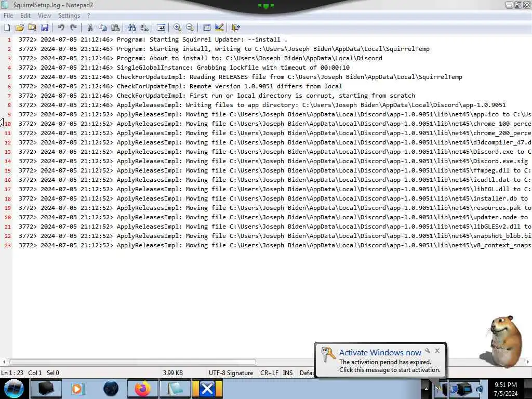Click the Exit door toolbar icon
This screenshot has height=399, width=532.
coord(235,28)
